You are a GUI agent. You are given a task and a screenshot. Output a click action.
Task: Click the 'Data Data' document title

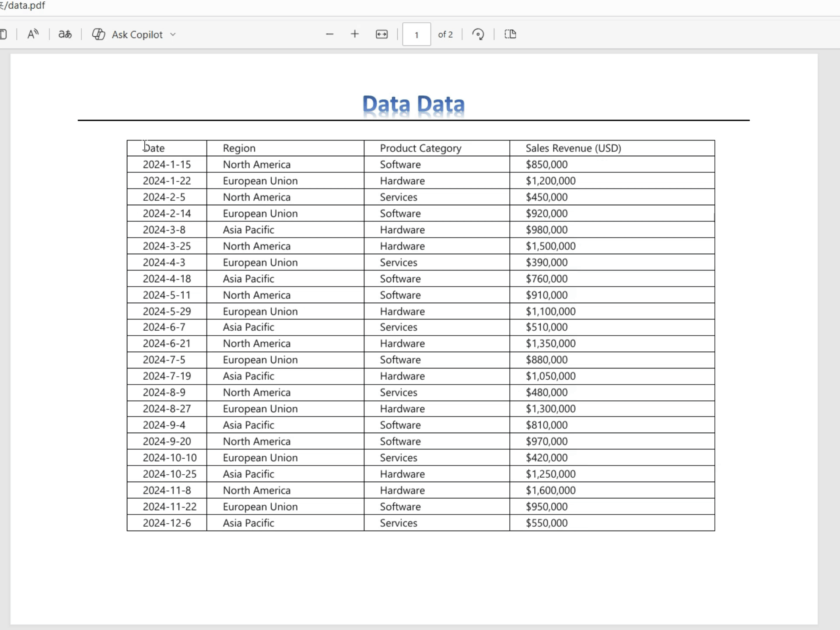point(413,104)
